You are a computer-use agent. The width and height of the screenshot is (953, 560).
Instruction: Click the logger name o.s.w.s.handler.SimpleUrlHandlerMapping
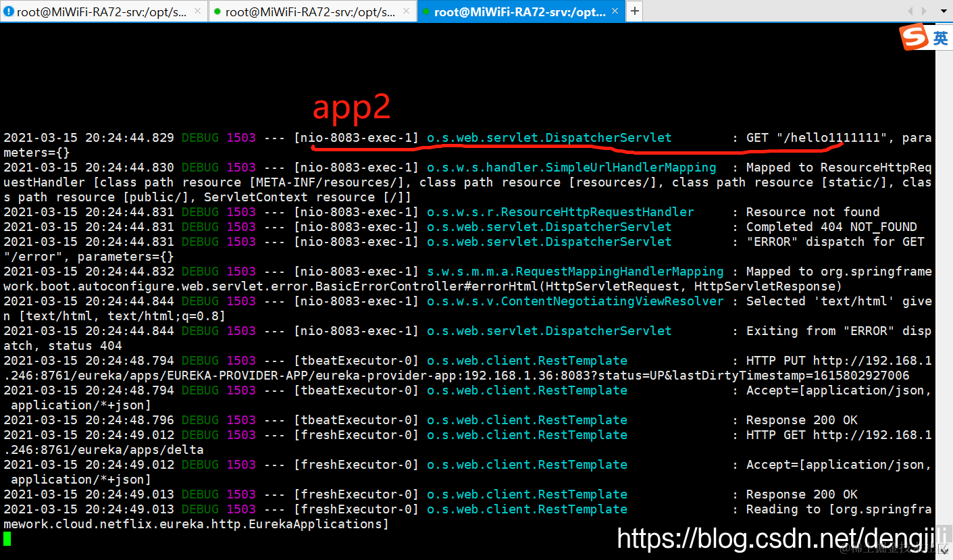[571, 168]
